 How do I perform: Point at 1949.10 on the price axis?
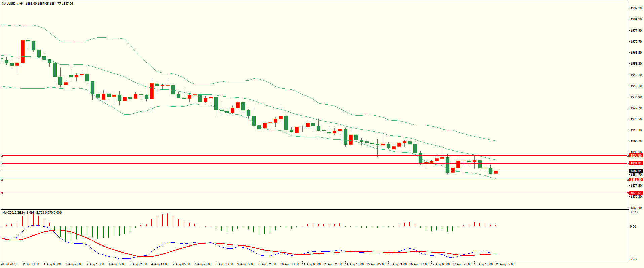(x=636, y=75)
